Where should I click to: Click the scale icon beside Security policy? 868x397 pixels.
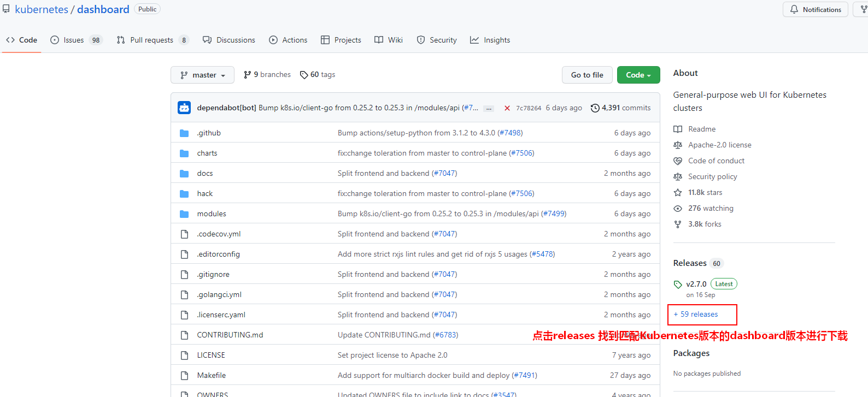[678, 177]
